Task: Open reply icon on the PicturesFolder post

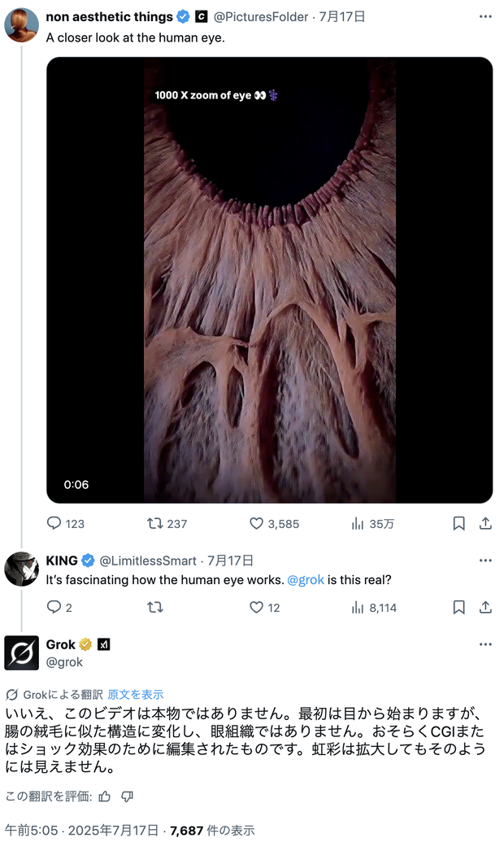Action: [54, 523]
